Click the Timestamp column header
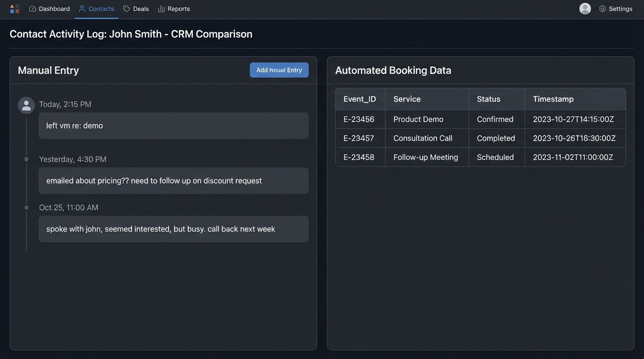The height and width of the screenshot is (359, 644). 553,99
